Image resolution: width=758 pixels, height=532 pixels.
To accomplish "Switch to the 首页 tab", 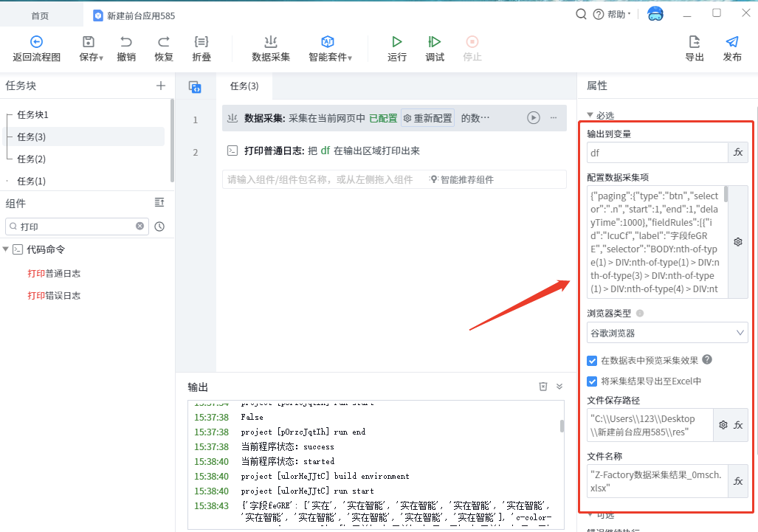I will (40, 15).
